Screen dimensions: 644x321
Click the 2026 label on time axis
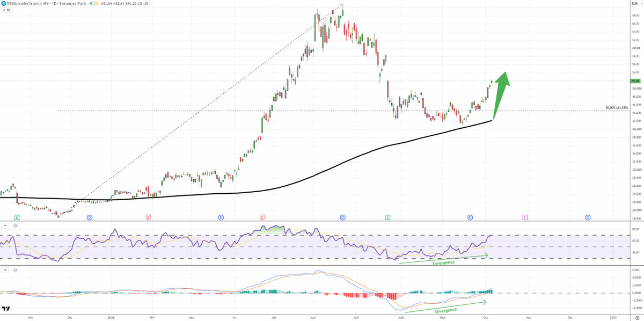[111, 317]
